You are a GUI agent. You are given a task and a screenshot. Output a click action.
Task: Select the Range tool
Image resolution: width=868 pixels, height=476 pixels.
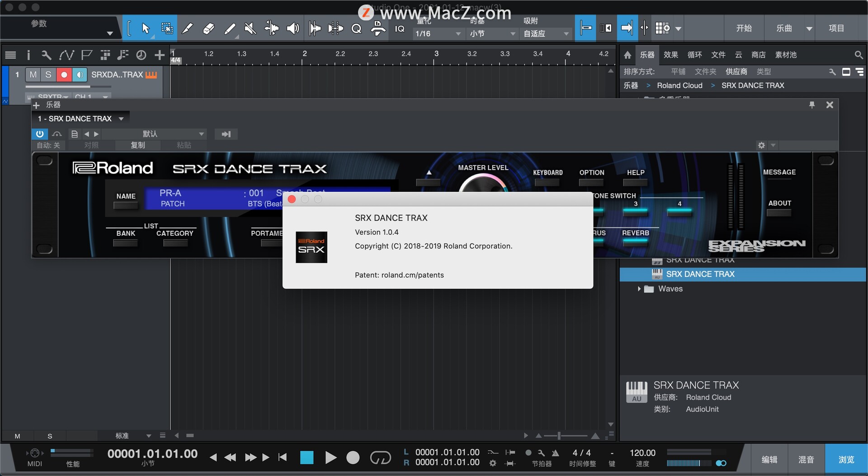[x=167, y=29]
